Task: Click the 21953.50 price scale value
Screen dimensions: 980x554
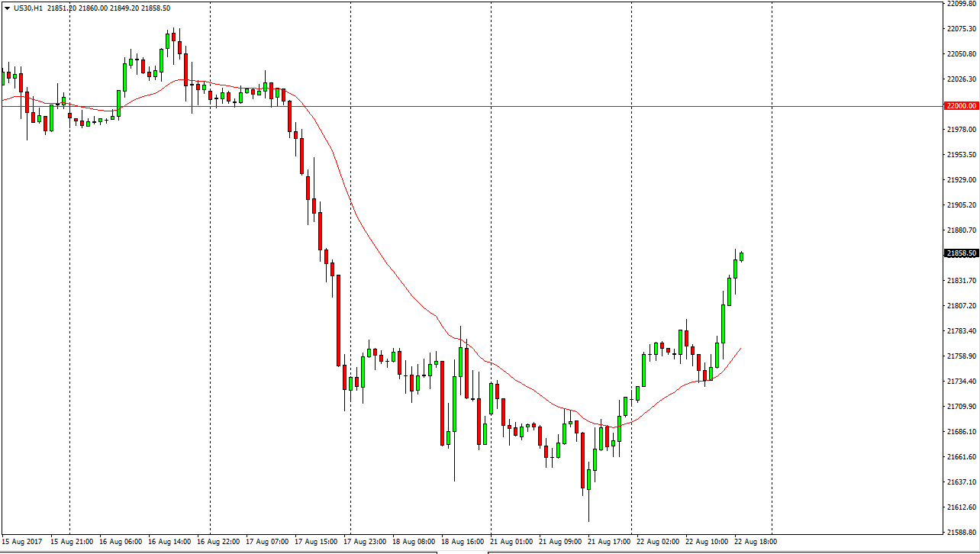Action: pyautogui.click(x=961, y=155)
